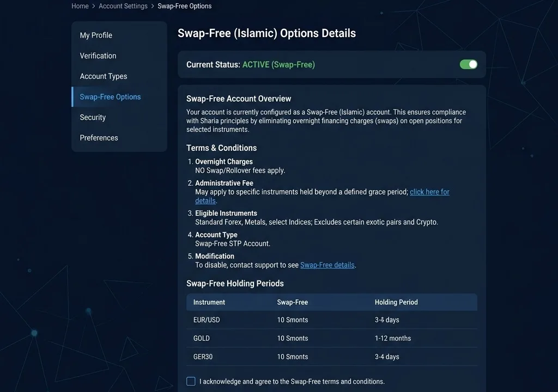Click GER30's '3-4 days' holding period

[387, 357]
